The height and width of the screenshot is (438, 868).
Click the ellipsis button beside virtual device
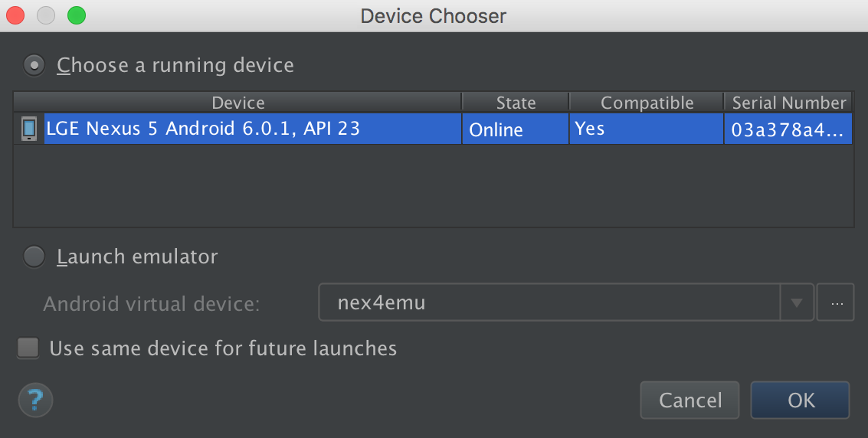[x=836, y=304]
